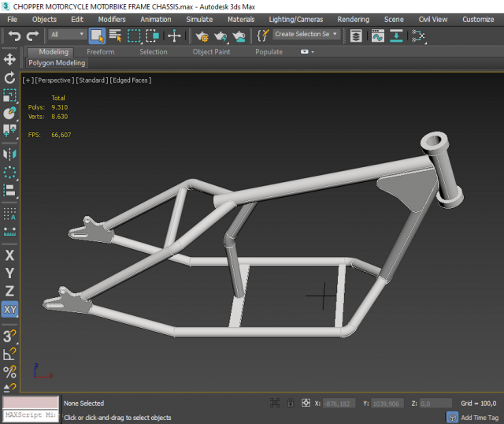Open Schematic View icon

pyautogui.click(x=418, y=36)
